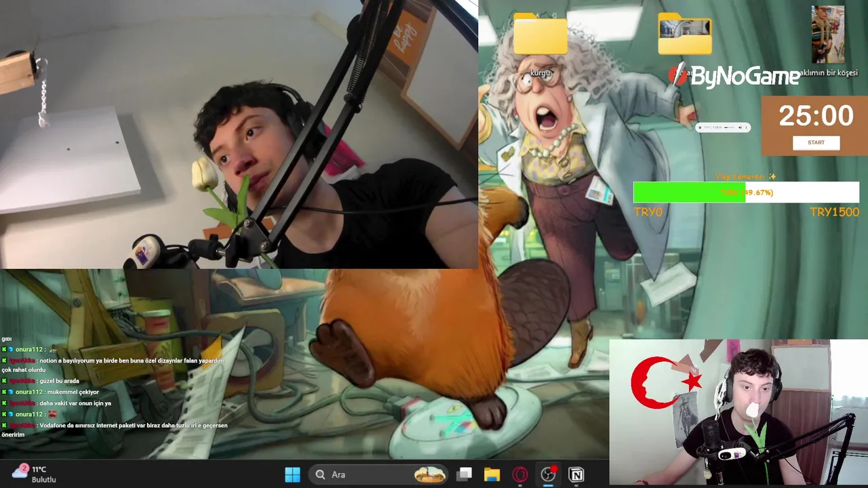This screenshot has height=488, width=868.
Task: Open Task View from the taskbar
Action: click(464, 474)
